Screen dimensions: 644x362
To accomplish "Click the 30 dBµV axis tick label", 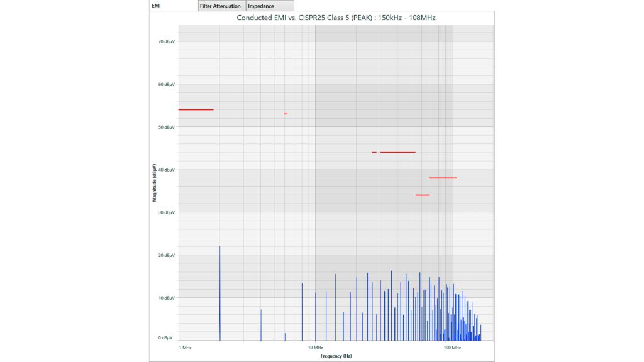I will (166, 212).
